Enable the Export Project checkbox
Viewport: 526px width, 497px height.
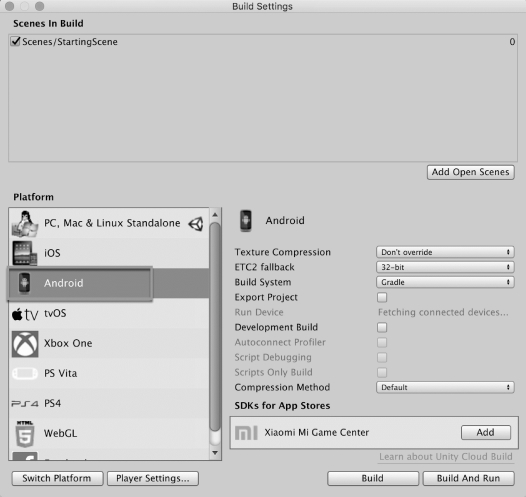coord(382,297)
